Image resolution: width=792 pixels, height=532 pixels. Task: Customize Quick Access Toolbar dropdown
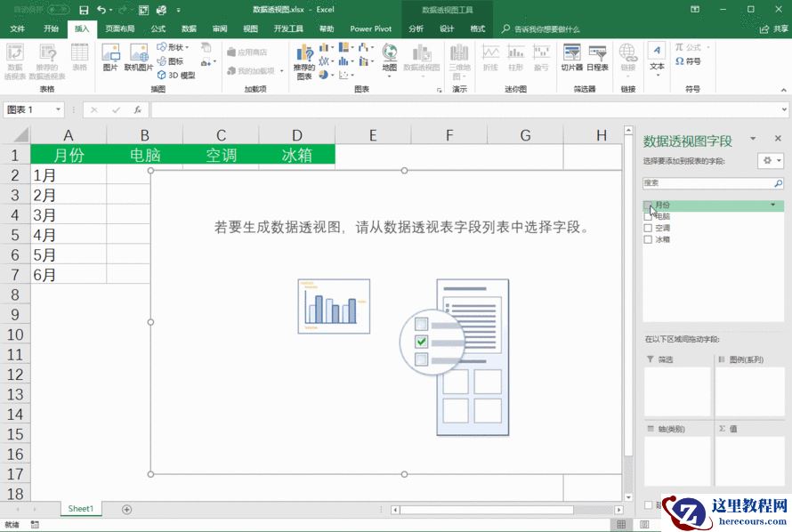[x=179, y=10]
